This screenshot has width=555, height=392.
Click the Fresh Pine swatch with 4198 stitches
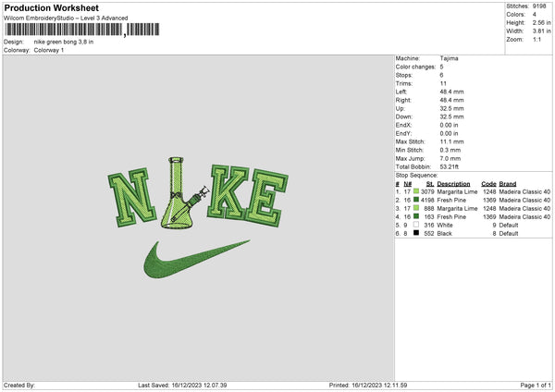click(416, 200)
